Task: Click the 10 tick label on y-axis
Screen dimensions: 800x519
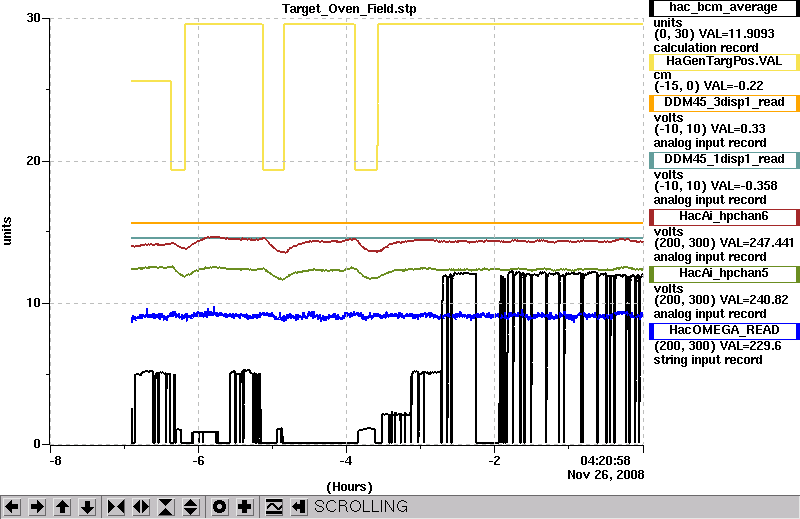Action: (33, 303)
